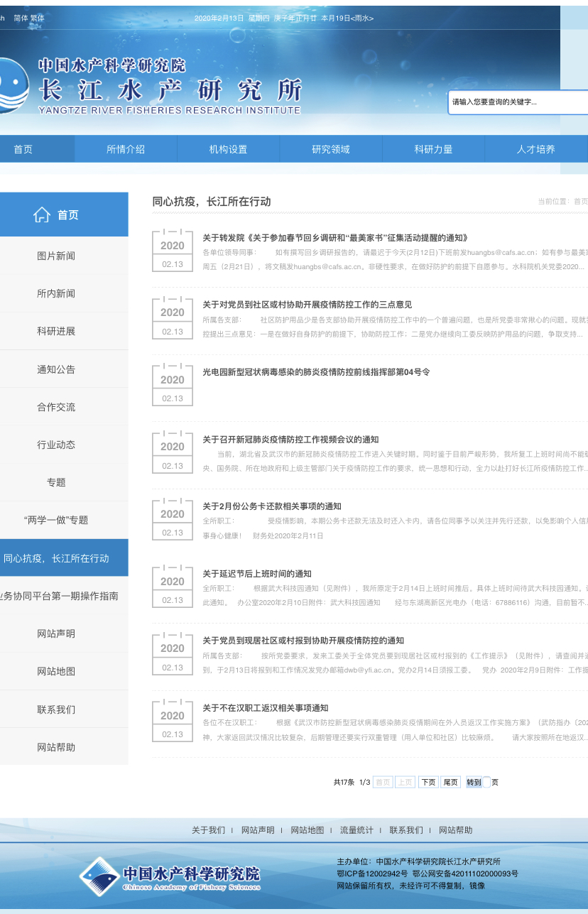Open 关于不在汉职工返汉相关事项通知
Image resolution: width=588 pixels, height=914 pixels.
(266, 708)
